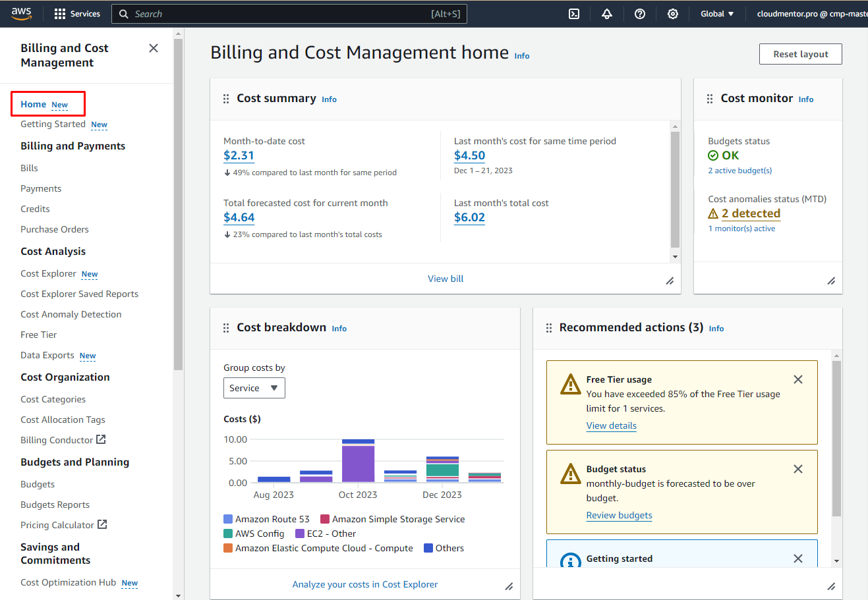
Task: Select Cost Explorer in the sidebar
Action: (x=49, y=273)
